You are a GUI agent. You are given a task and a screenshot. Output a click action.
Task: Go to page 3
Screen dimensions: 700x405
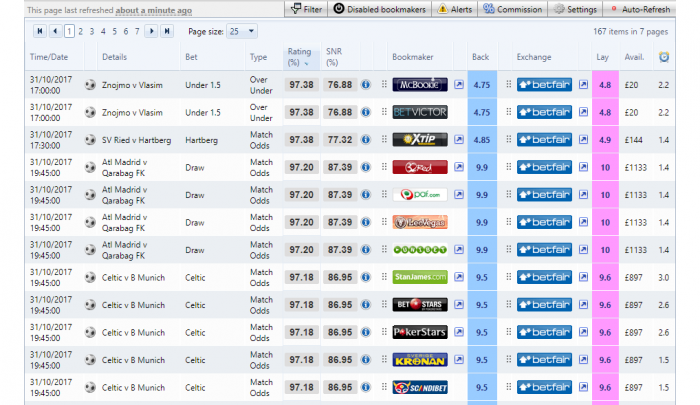(92, 31)
